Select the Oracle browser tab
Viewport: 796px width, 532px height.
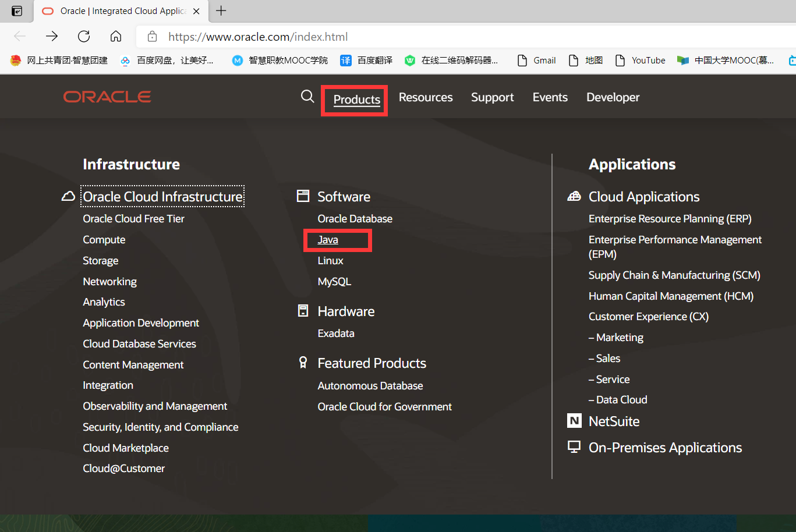click(121, 11)
